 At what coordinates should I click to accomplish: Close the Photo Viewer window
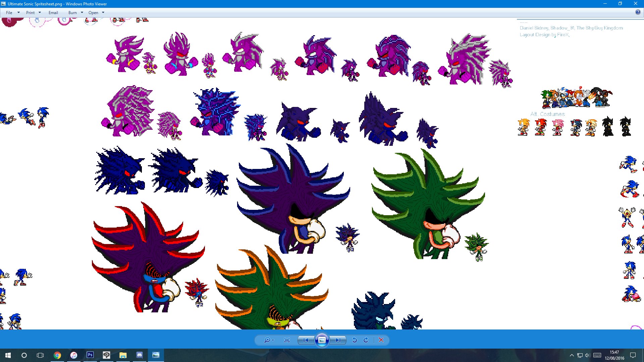[636, 4]
